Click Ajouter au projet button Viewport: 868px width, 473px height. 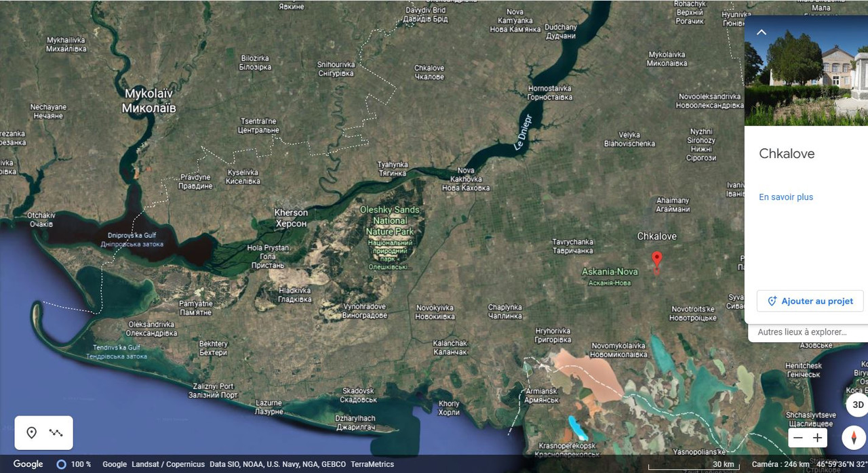pos(810,301)
